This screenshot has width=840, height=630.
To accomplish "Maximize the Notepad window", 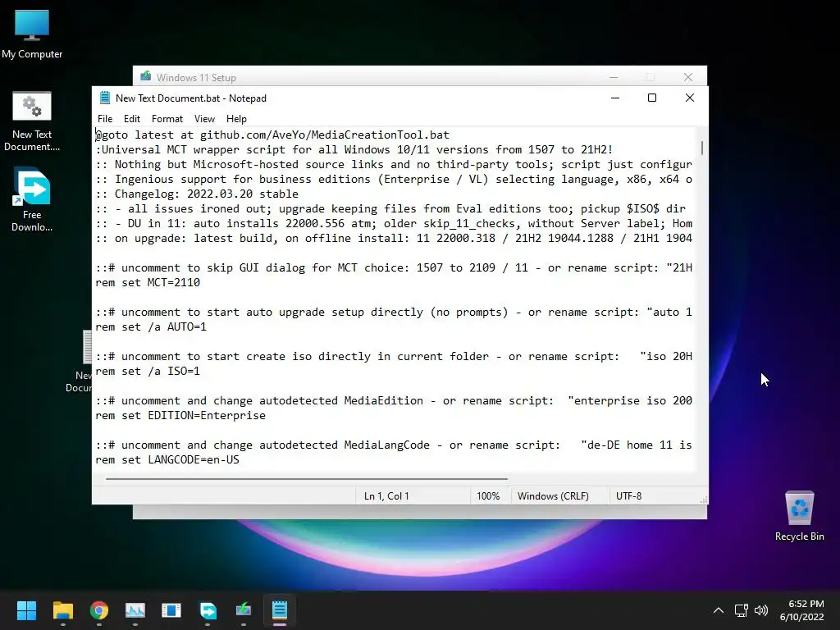I will point(652,98).
